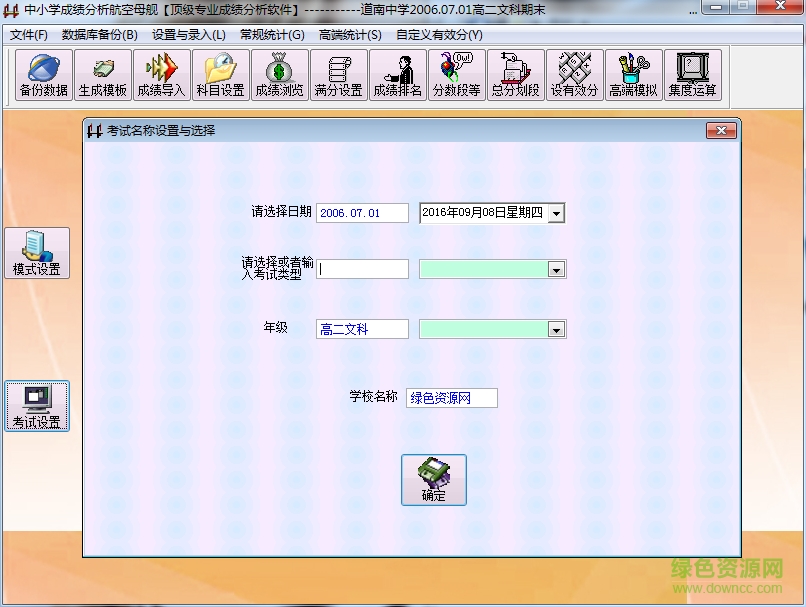The width and height of the screenshot is (806, 607).
Task: Click the 备份数据 (backup data) toolbar icon
Action: pyautogui.click(x=42, y=74)
